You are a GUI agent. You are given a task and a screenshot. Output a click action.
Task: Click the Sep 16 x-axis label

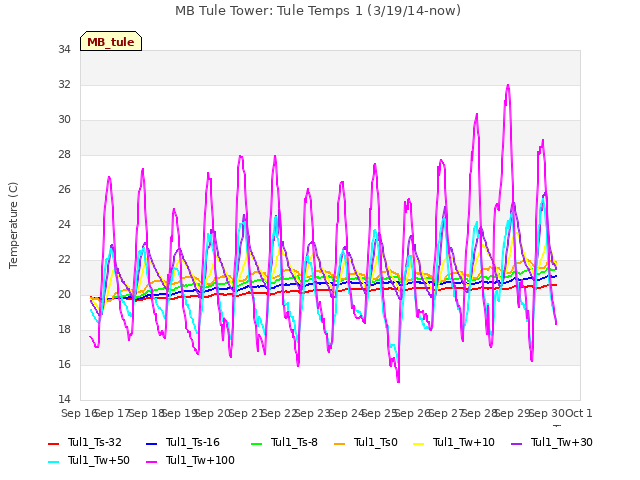pos(79,413)
